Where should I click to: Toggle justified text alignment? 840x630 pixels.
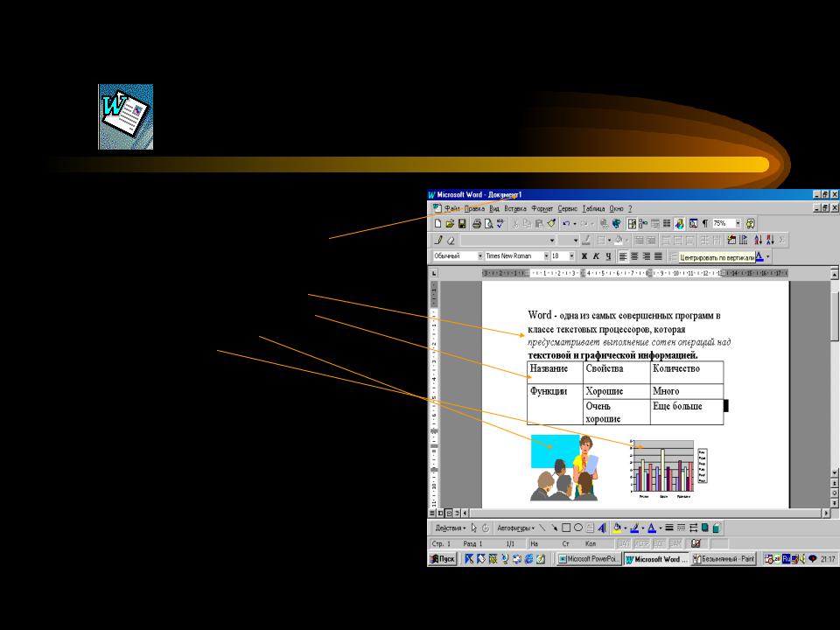point(658,256)
